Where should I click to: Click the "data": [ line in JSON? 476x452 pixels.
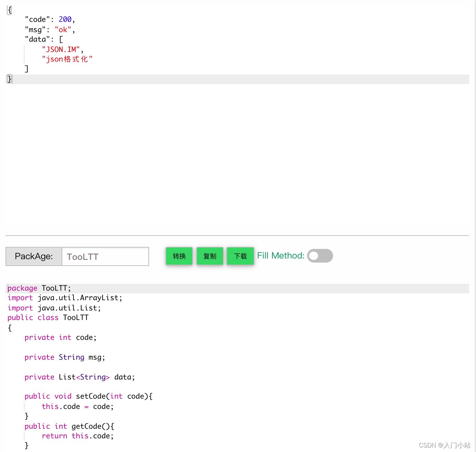pyautogui.click(x=44, y=39)
